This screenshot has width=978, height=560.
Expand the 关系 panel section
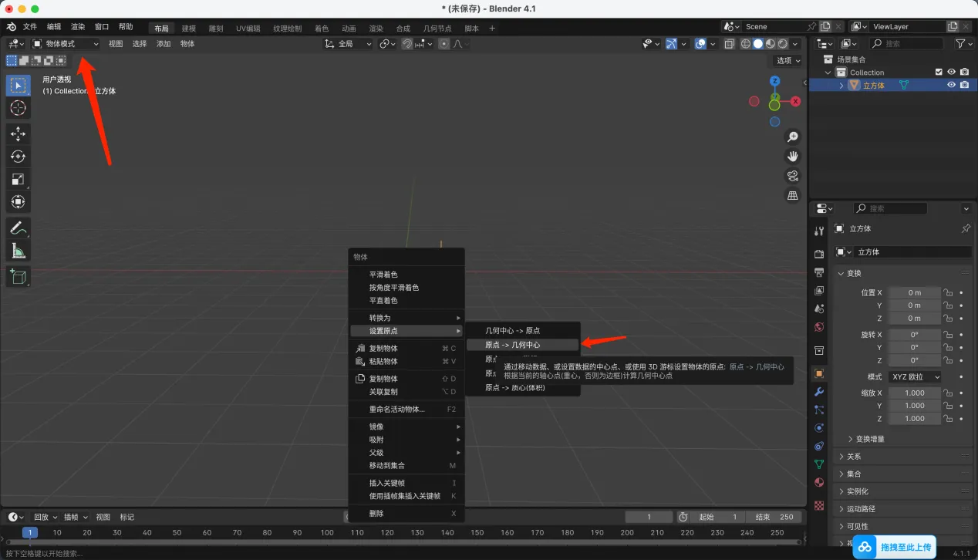[854, 456]
